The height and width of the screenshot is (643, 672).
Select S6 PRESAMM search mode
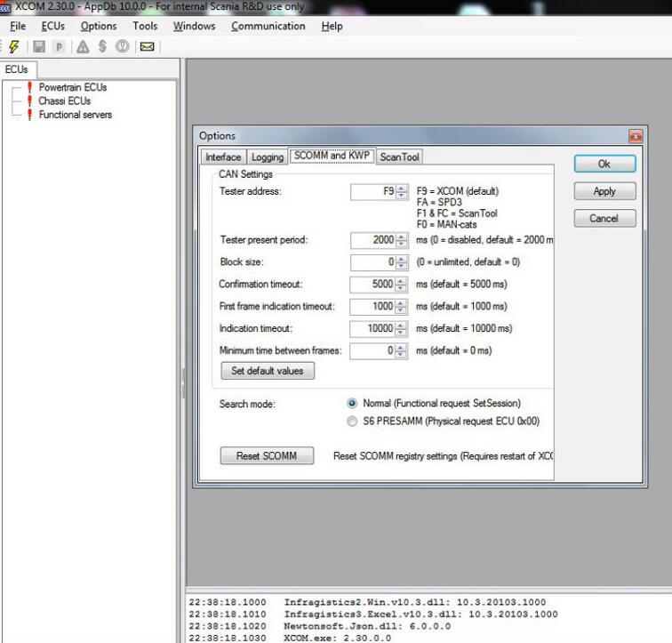pos(352,422)
